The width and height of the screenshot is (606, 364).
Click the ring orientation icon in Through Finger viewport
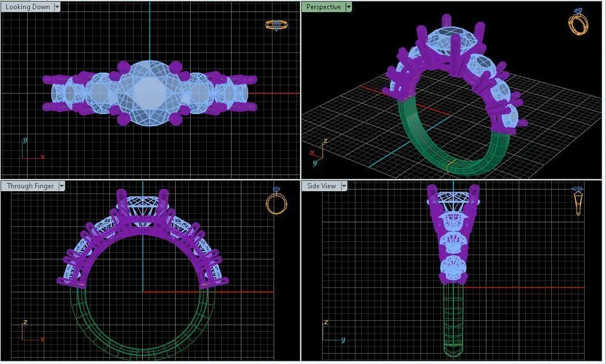click(277, 200)
